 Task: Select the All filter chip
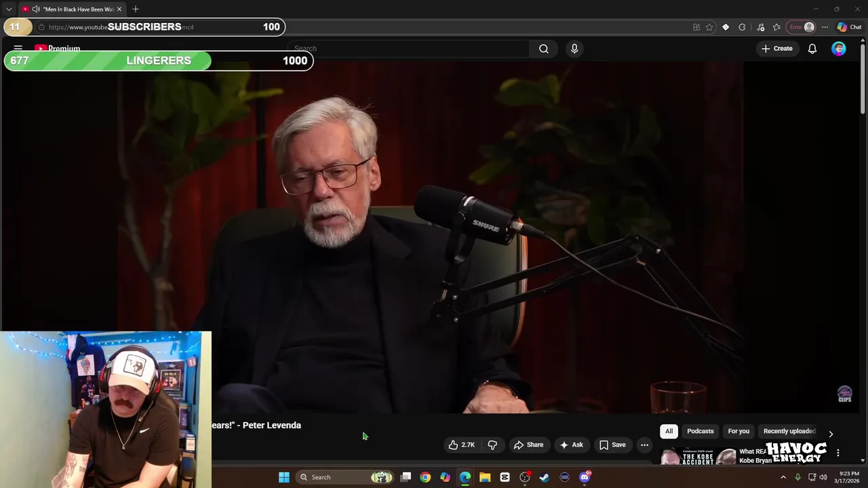[x=669, y=431]
